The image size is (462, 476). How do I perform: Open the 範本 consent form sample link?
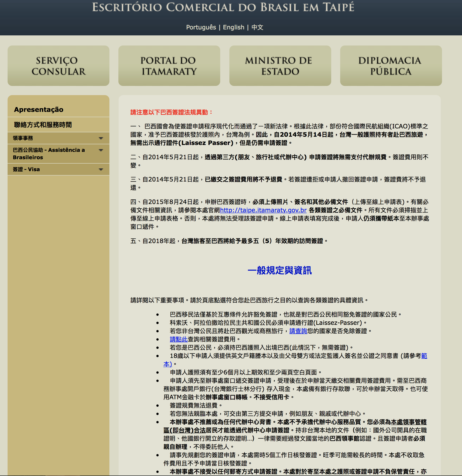(424, 356)
